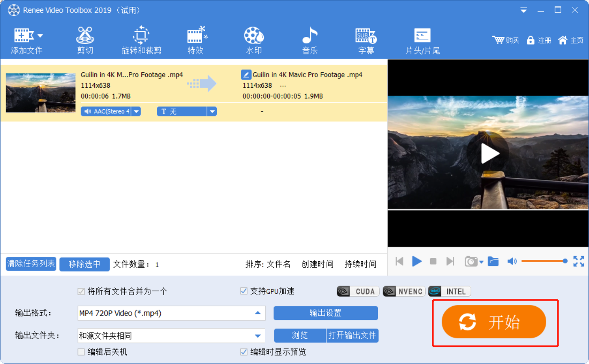
Task: Click Browse (浏览) button
Action: tap(300, 335)
